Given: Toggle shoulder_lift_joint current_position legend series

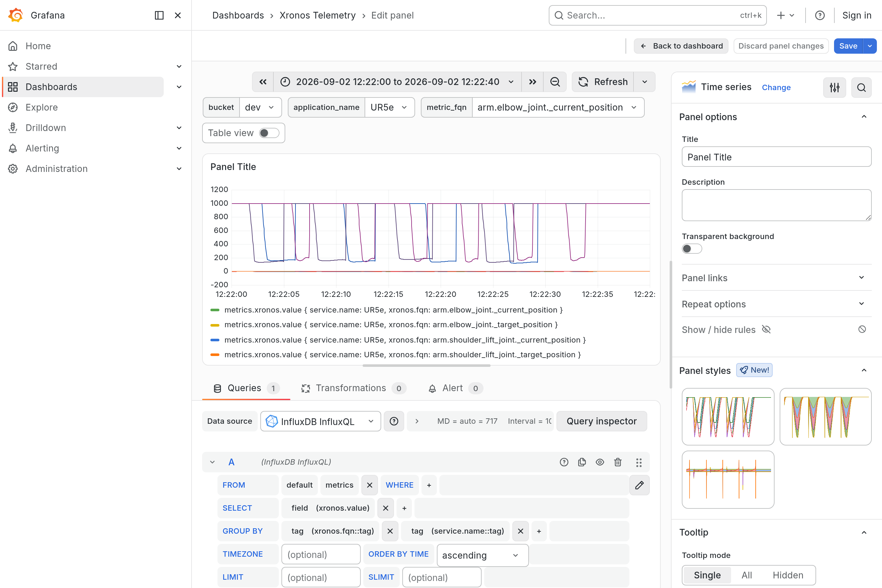Looking at the screenshot, I should [x=405, y=340].
